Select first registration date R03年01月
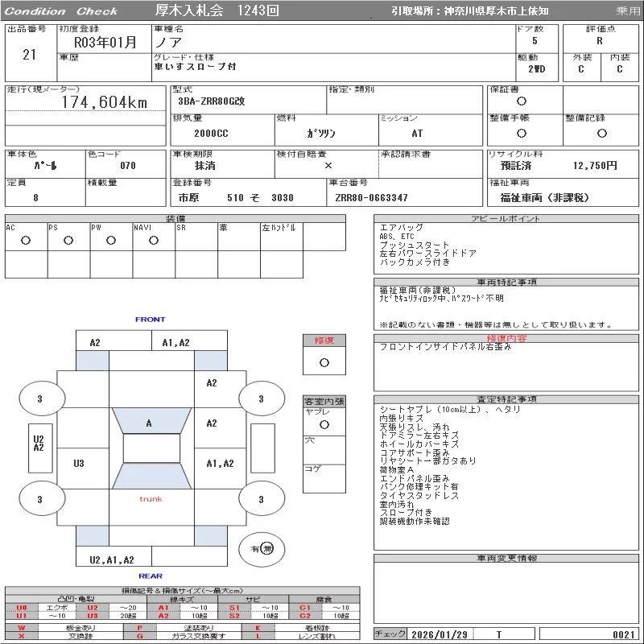This screenshot has width=644, height=644. (105, 42)
